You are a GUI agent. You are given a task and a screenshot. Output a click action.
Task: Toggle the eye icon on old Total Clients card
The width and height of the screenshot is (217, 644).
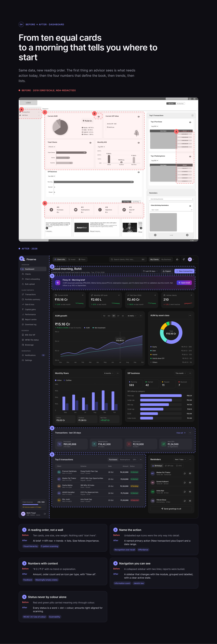(x=90, y=143)
